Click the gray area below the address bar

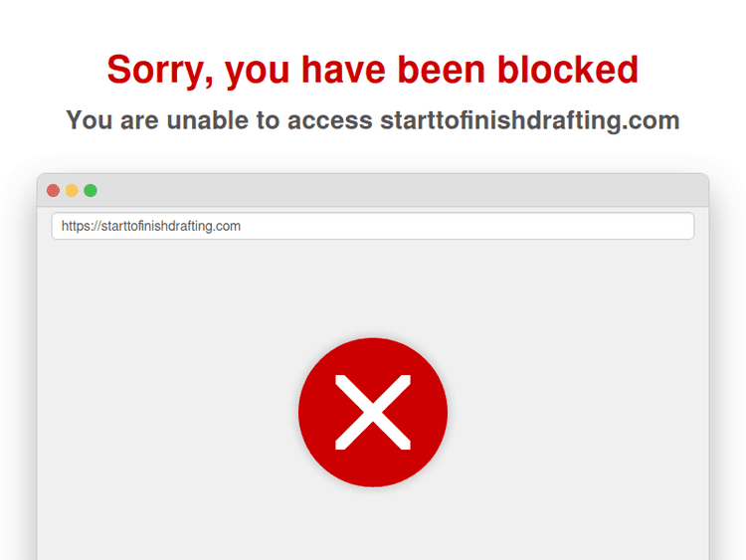(373, 287)
